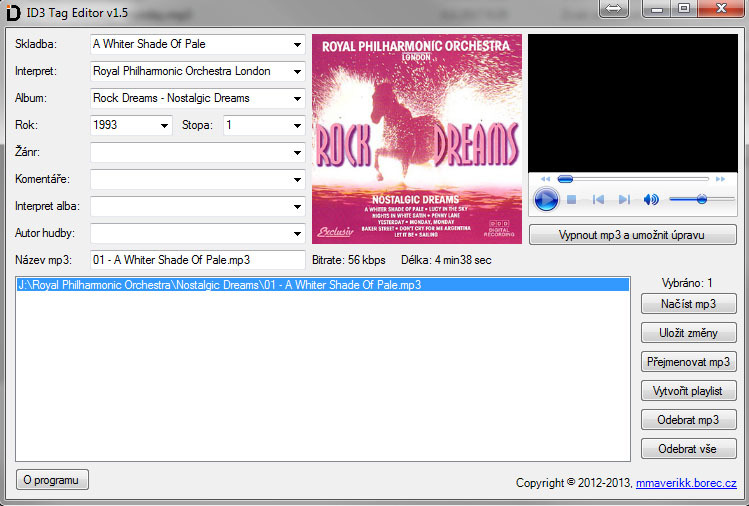Click the playback seek bar handle

(565, 179)
